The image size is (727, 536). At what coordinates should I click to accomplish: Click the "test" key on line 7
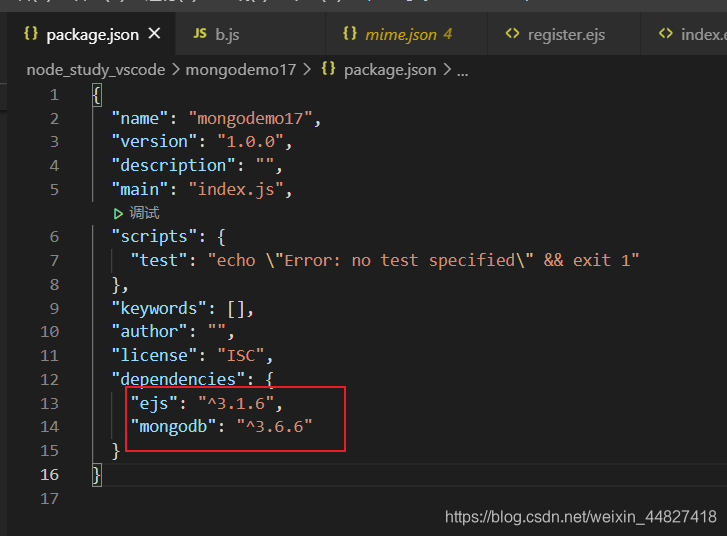click(x=159, y=260)
